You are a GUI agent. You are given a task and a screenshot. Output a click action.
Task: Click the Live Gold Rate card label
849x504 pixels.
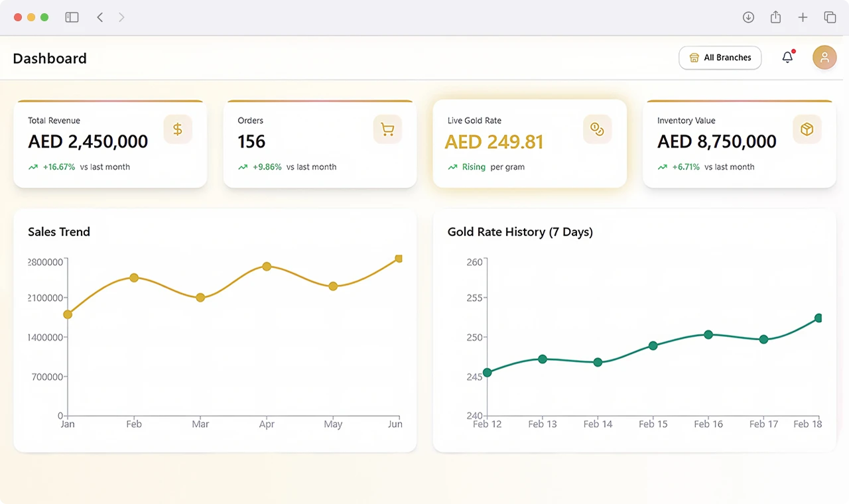(x=474, y=121)
